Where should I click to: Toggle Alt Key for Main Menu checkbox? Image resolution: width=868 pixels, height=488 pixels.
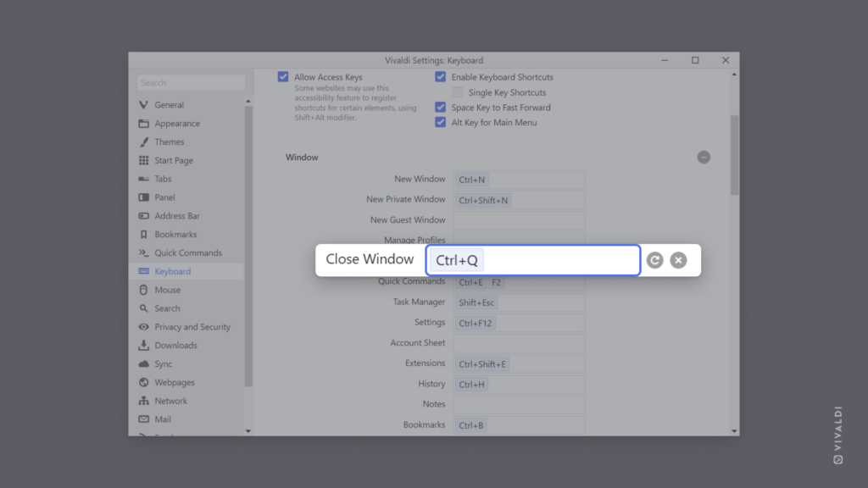point(440,122)
